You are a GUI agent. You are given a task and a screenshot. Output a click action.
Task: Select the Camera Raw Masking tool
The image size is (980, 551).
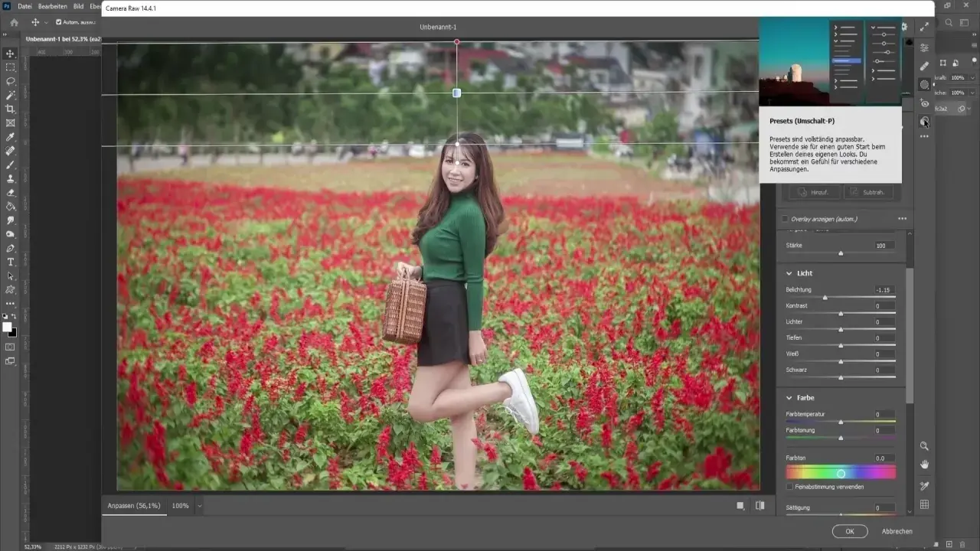(x=925, y=84)
